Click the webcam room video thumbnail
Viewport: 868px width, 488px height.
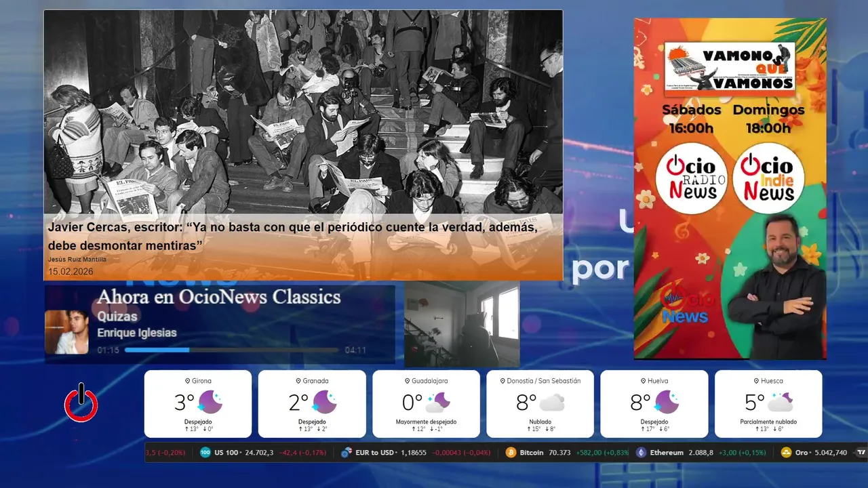462,325
